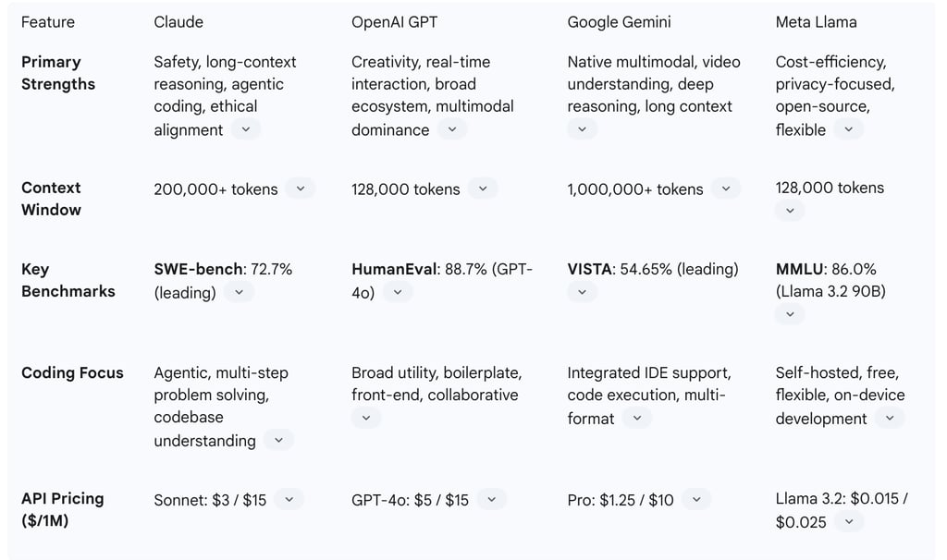This screenshot has width=947, height=560.
Task: Expand Meta Llama's 128,000 tokens context entry
Action: (x=790, y=211)
